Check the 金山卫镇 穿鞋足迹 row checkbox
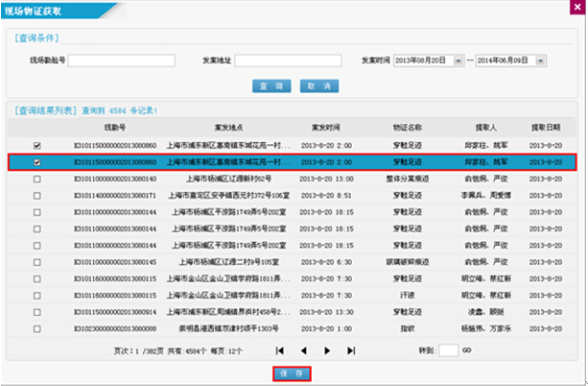Screen dimensions: 588x386 (36, 279)
